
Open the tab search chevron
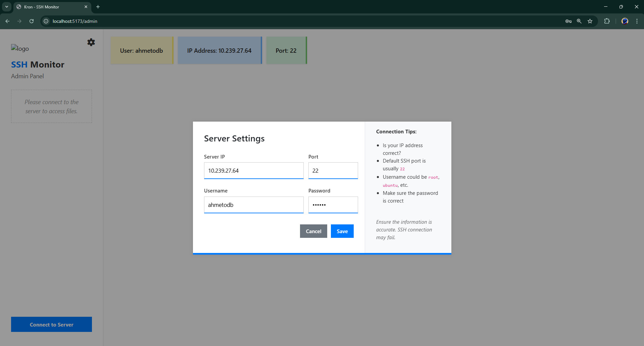click(x=6, y=7)
